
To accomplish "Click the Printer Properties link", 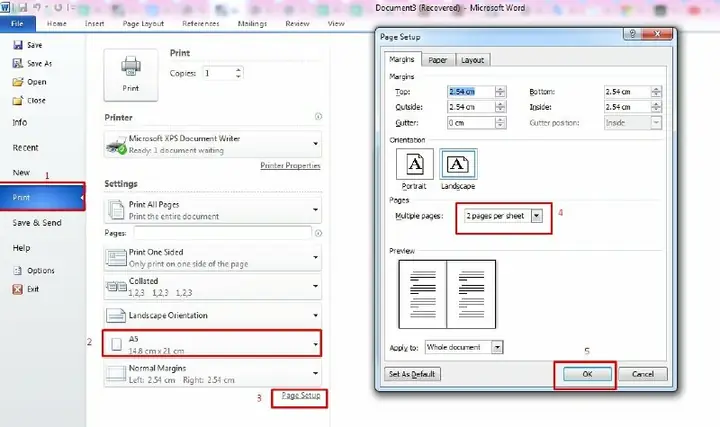I will point(290,165).
